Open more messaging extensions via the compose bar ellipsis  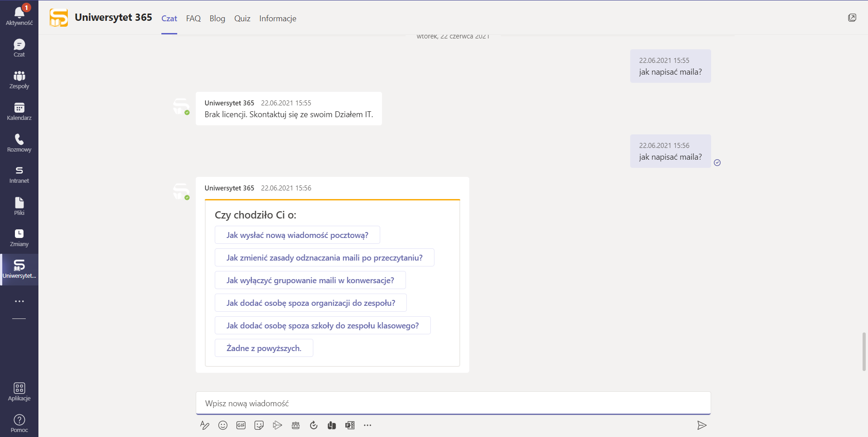coord(368,425)
